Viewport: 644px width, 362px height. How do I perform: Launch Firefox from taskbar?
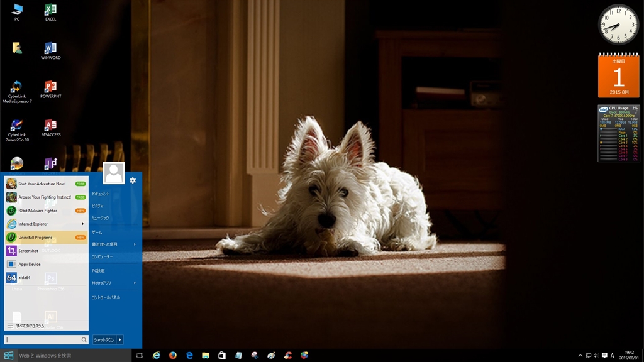[173, 356]
